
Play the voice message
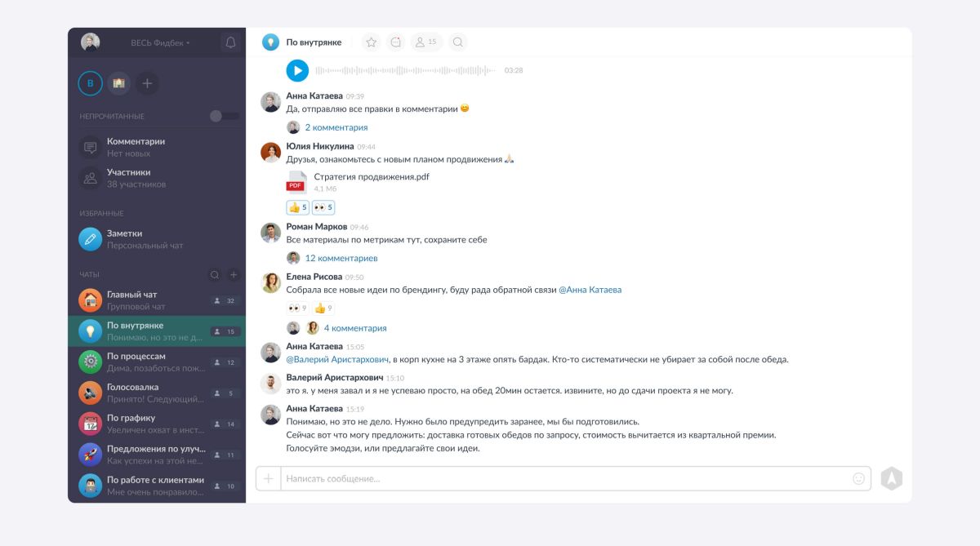point(297,70)
